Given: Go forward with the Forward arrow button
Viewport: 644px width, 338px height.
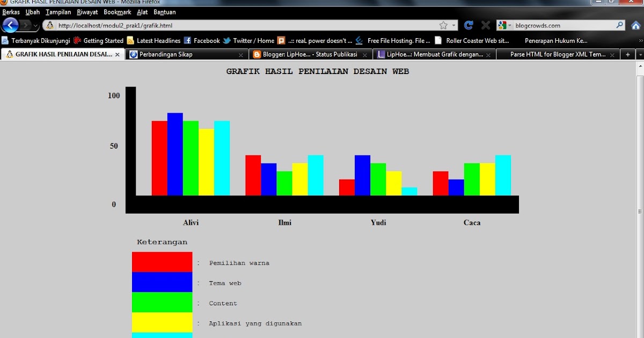Looking at the screenshot, I should [x=25, y=25].
